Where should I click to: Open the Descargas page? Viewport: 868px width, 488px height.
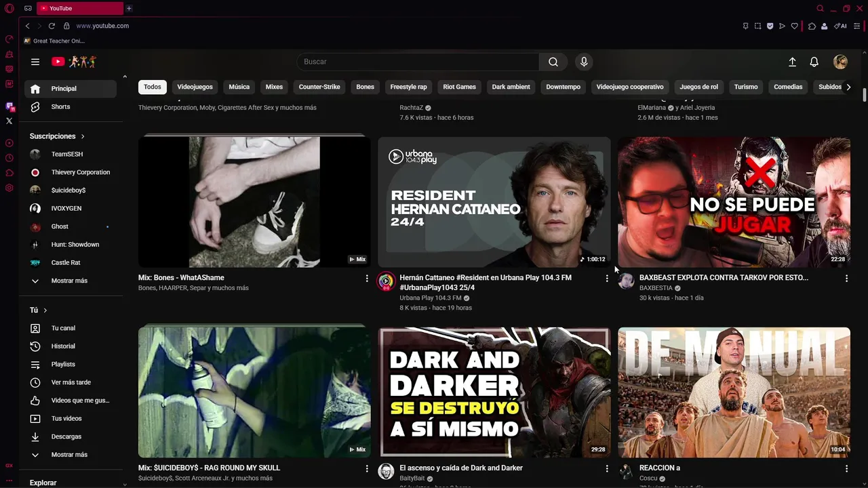click(x=71, y=436)
